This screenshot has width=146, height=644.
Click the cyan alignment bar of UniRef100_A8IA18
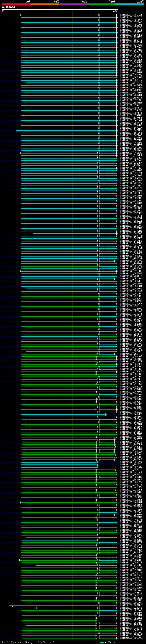tap(69, 15)
